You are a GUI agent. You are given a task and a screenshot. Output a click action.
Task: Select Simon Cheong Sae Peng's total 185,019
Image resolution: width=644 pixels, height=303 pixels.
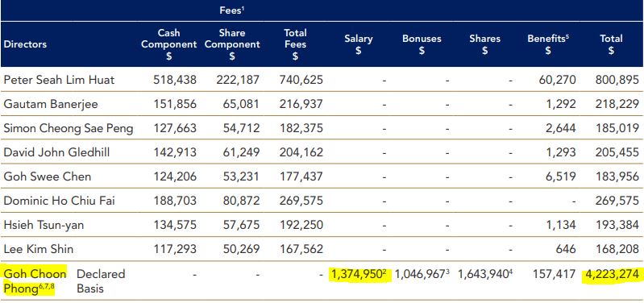pos(617,128)
